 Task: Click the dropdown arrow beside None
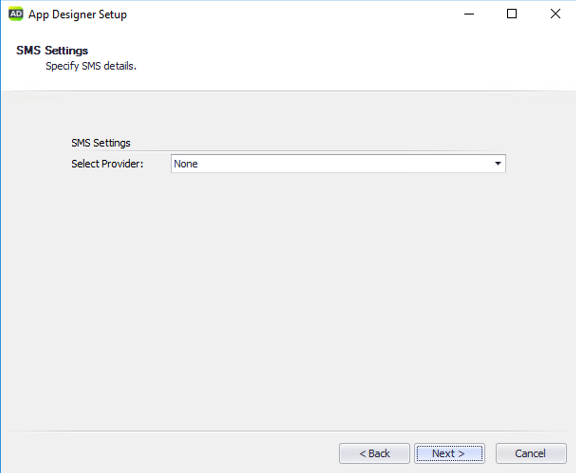pyautogui.click(x=498, y=163)
